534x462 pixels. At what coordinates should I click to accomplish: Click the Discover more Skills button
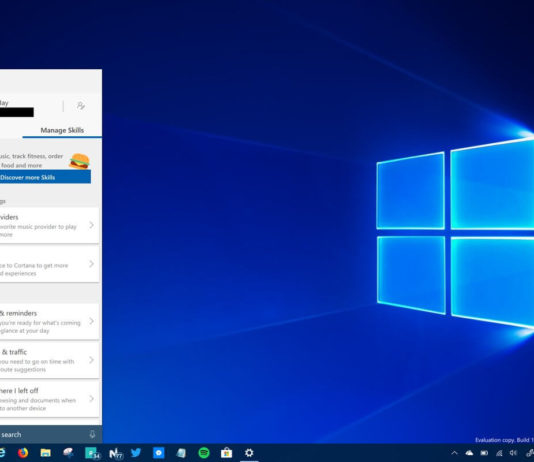(x=45, y=177)
